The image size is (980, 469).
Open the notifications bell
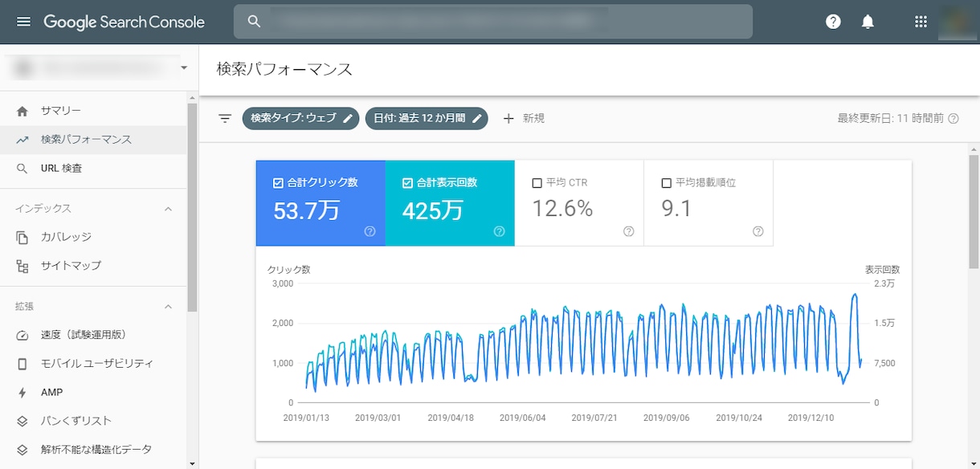868,22
